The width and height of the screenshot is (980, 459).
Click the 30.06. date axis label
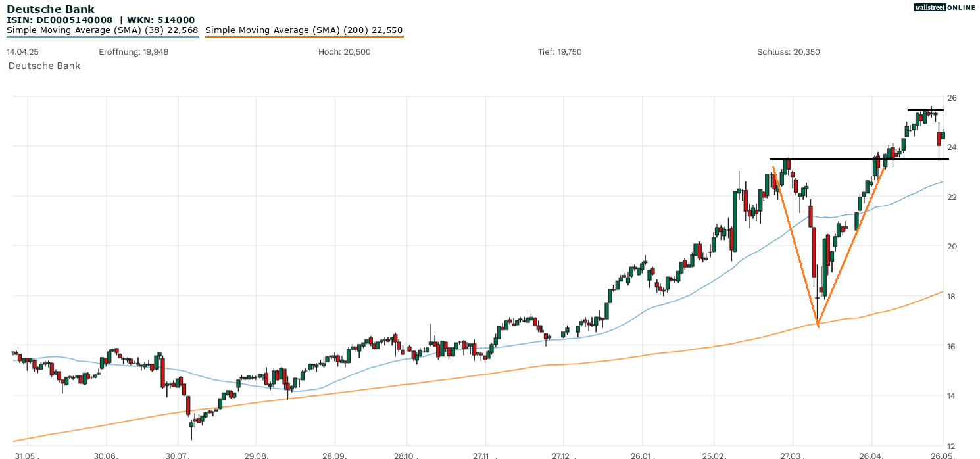point(105,456)
